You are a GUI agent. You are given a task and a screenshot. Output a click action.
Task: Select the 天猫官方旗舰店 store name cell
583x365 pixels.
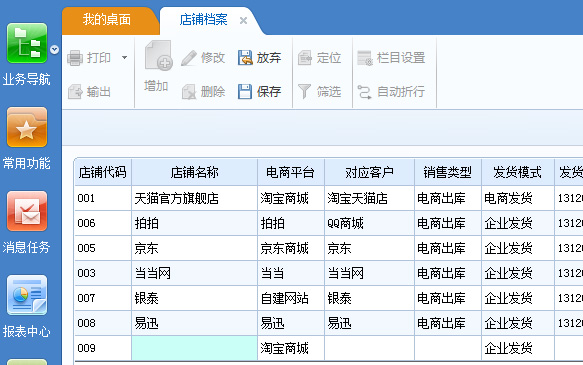click(194, 198)
